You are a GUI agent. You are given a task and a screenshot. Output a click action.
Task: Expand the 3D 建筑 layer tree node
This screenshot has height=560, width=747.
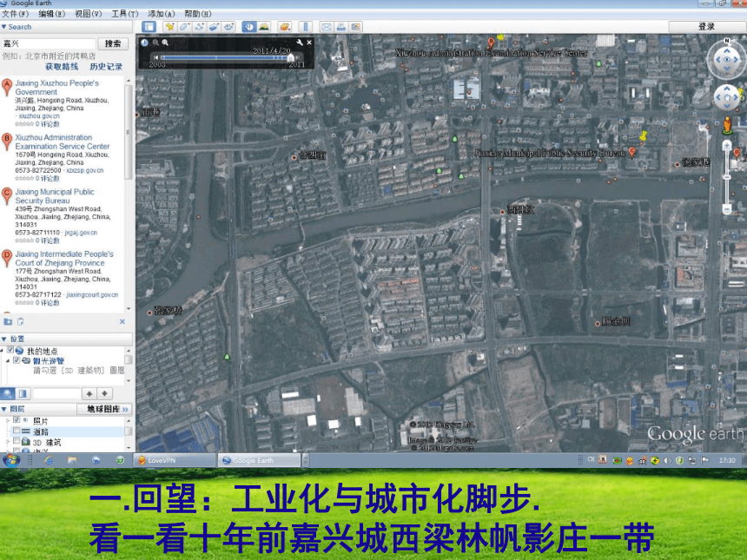point(8,442)
